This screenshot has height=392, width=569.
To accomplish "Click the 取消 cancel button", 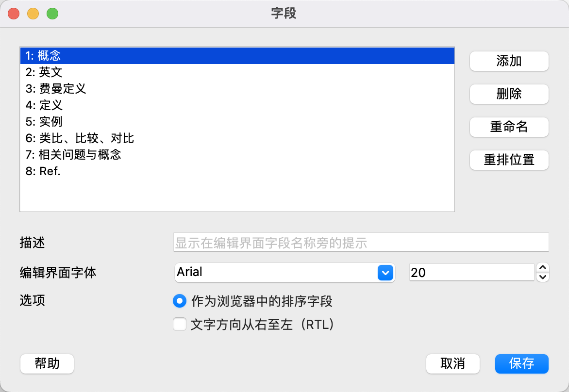I will 452,364.
